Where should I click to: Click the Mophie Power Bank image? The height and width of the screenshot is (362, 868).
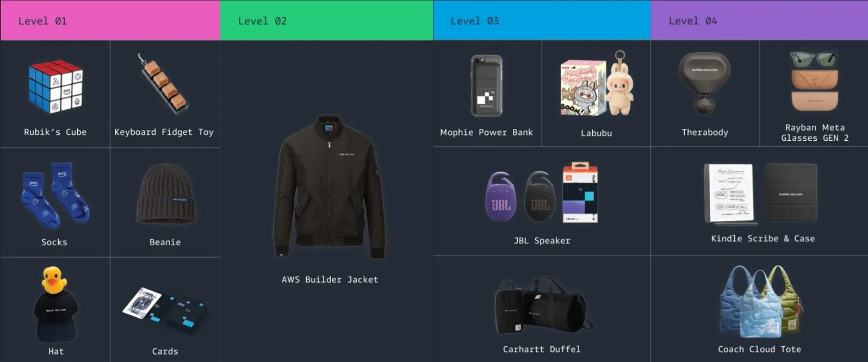tap(487, 86)
